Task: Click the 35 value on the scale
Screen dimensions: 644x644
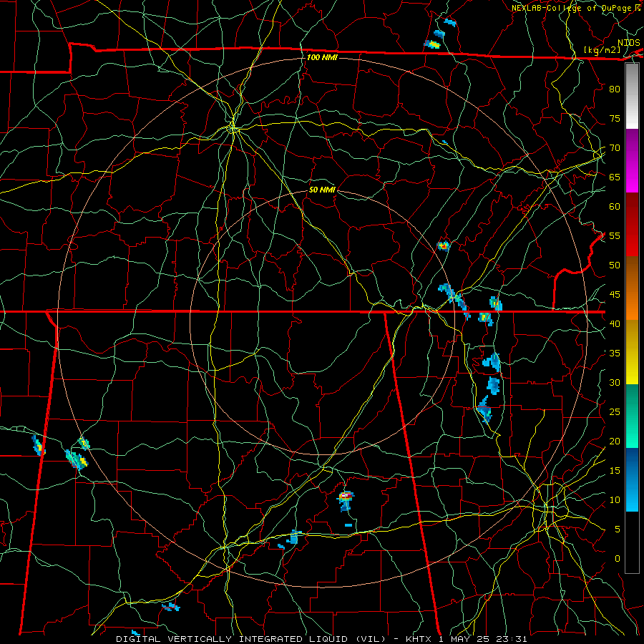Action: click(615, 353)
